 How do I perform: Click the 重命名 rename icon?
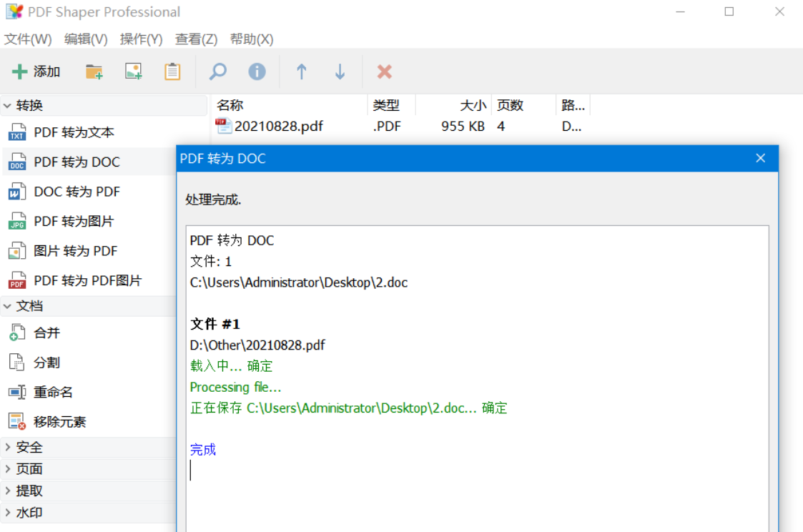pyautogui.click(x=17, y=393)
